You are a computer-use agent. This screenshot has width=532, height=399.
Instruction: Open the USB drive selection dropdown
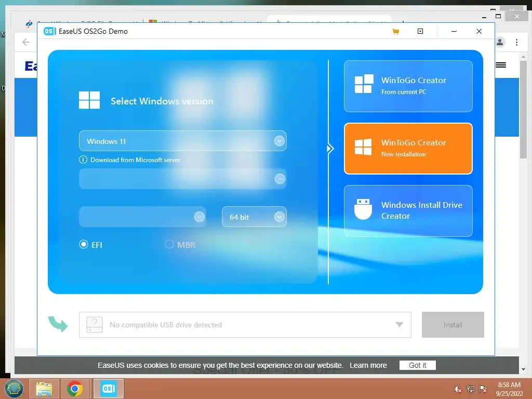click(245, 325)
